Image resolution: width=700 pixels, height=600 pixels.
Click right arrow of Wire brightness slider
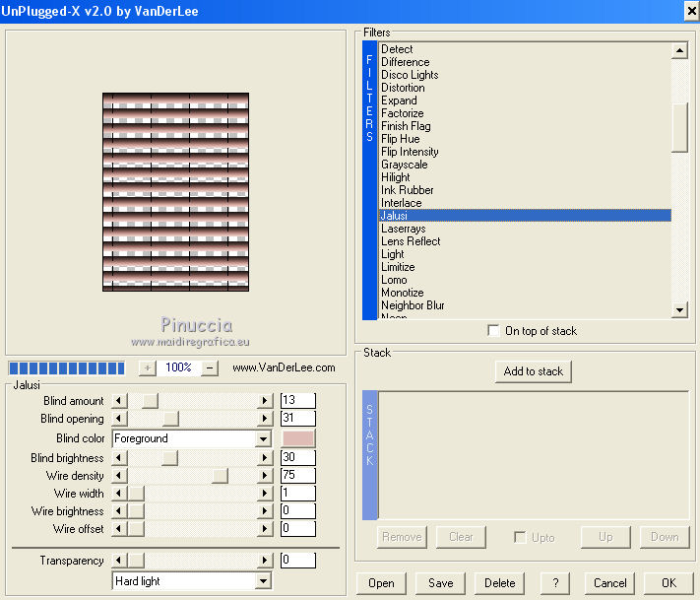tap(265, 510)
